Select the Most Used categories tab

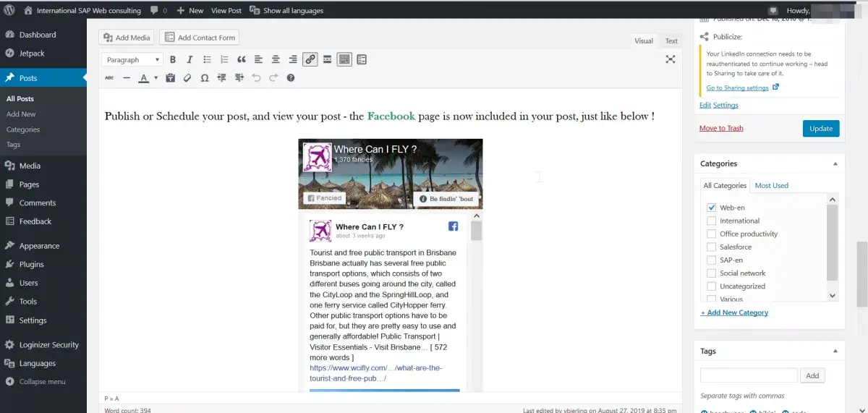coord(772,185)
